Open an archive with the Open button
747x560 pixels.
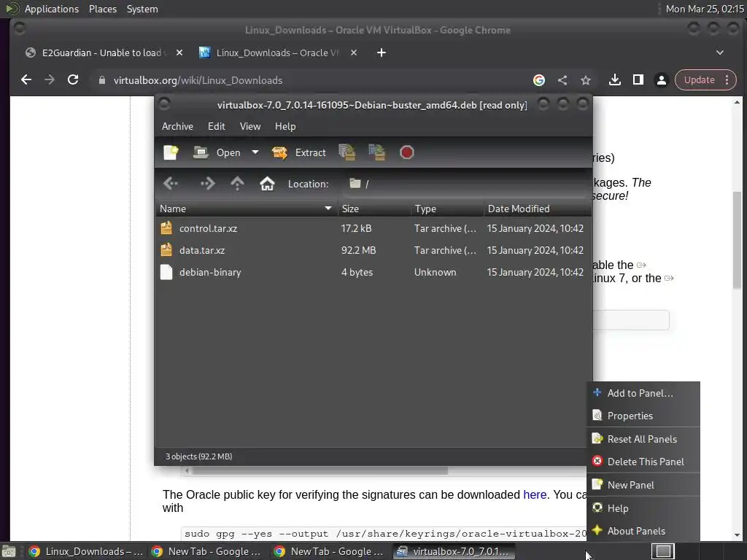pos(217,152)
